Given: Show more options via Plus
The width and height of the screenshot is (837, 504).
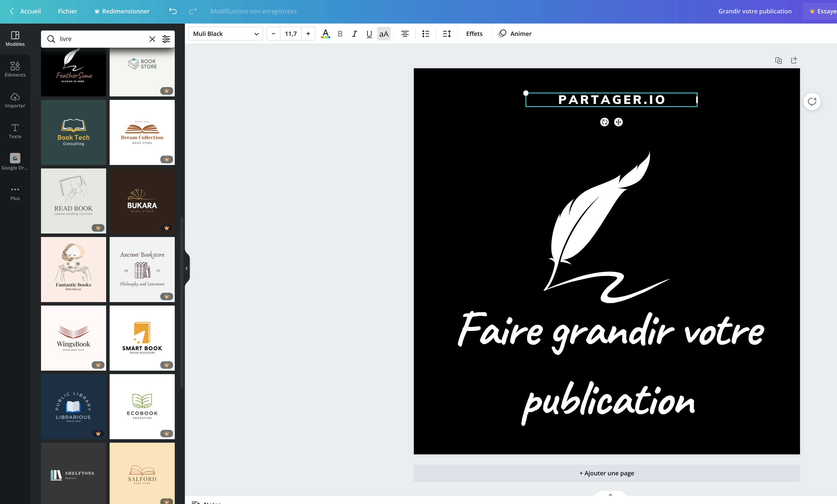Looking at the screenshot, I should [x=15, y=193].
